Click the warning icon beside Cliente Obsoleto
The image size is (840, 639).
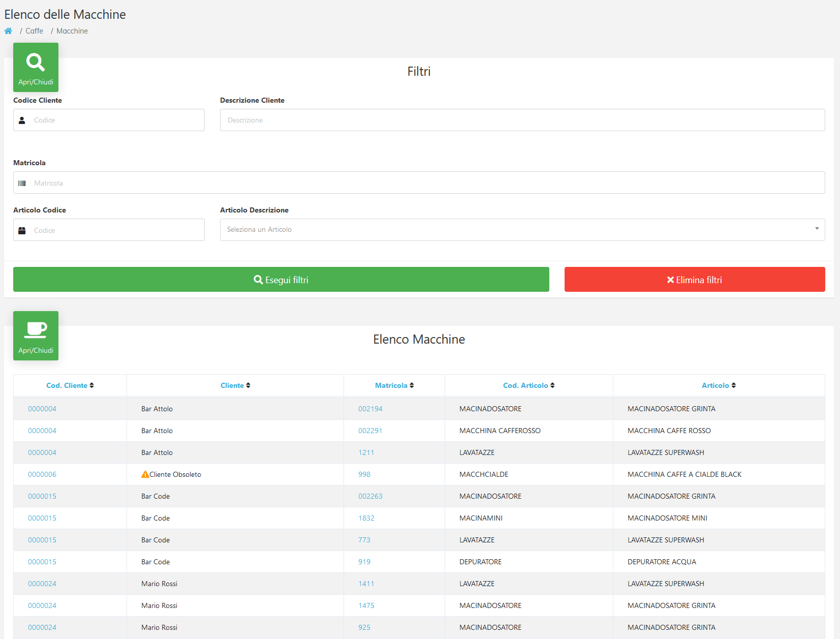point(145,474)
